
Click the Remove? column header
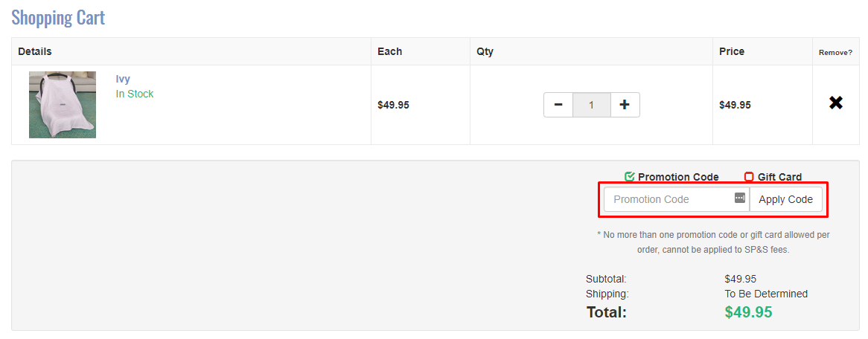point(835,52)
